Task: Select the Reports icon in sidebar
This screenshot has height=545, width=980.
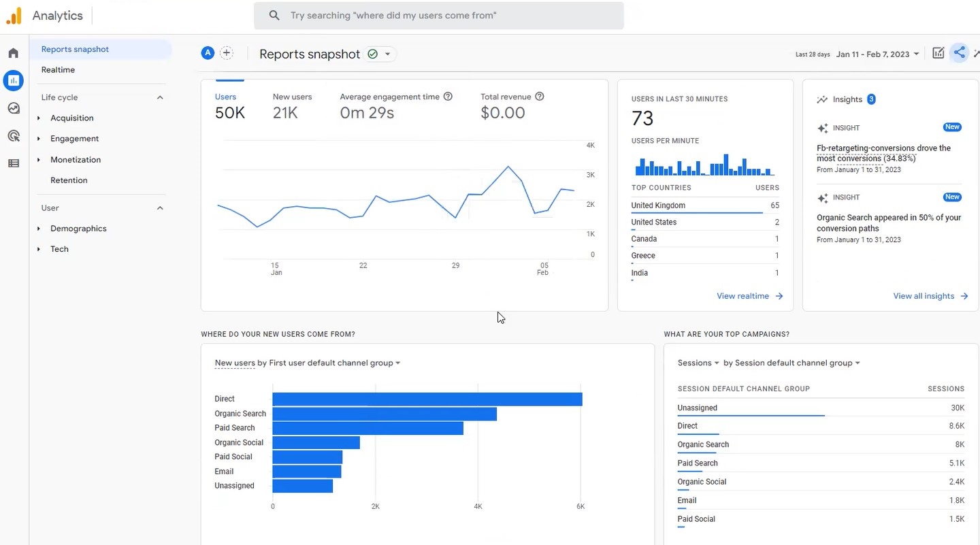Action: pyautogui.click(x=13, y=80)
